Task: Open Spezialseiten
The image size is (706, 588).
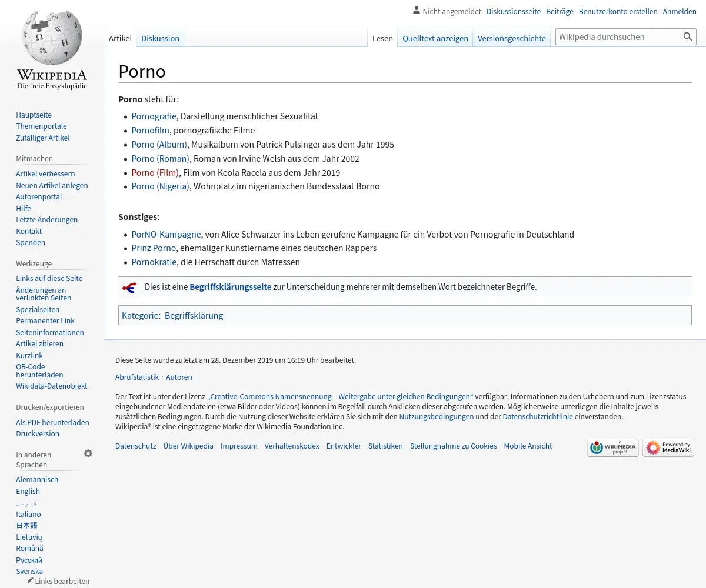Action: coord(38,309)
